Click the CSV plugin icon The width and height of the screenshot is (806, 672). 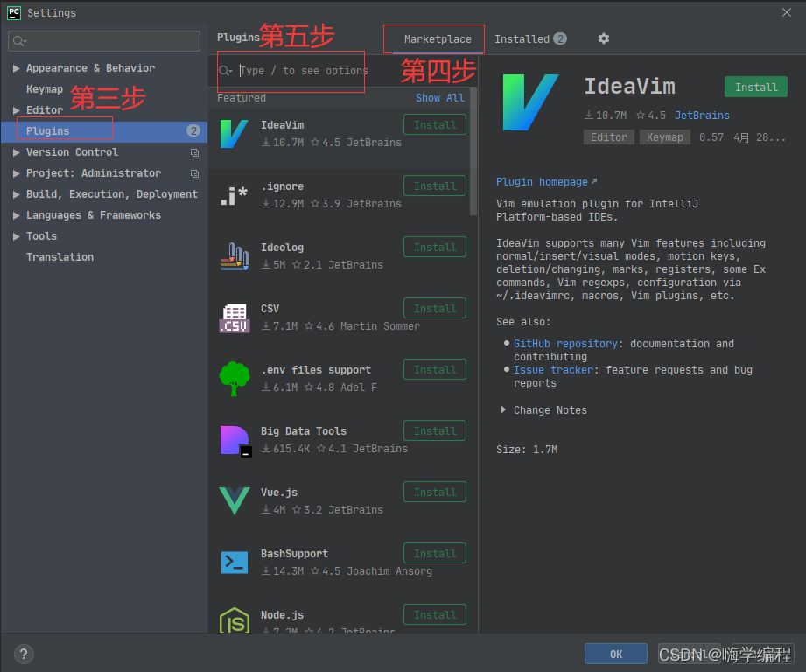pos(235,318)
